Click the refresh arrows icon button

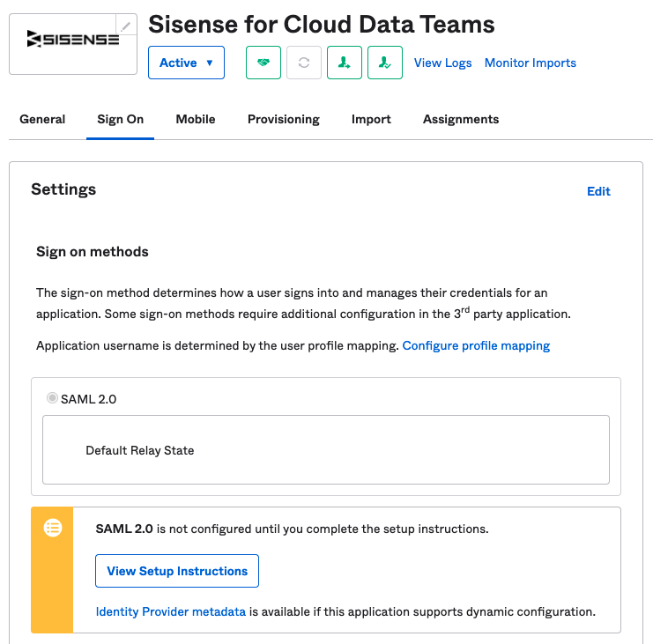click(304, 63)
